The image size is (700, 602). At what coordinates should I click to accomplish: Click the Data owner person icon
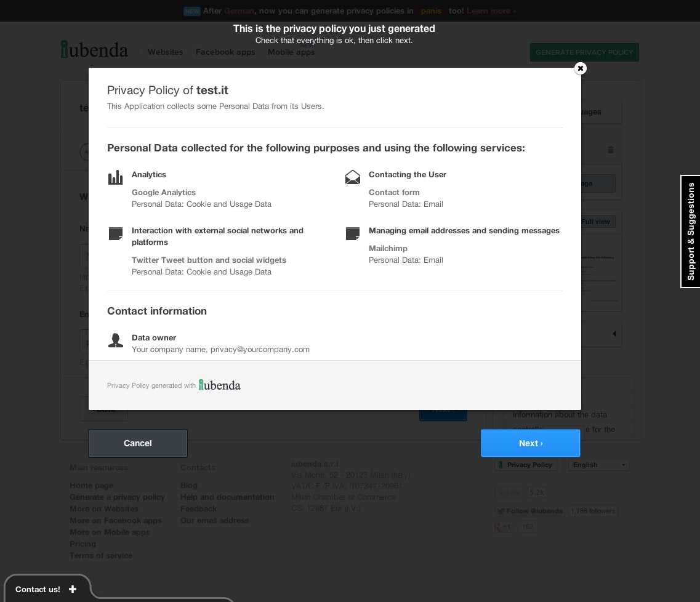tap(116, 340)
